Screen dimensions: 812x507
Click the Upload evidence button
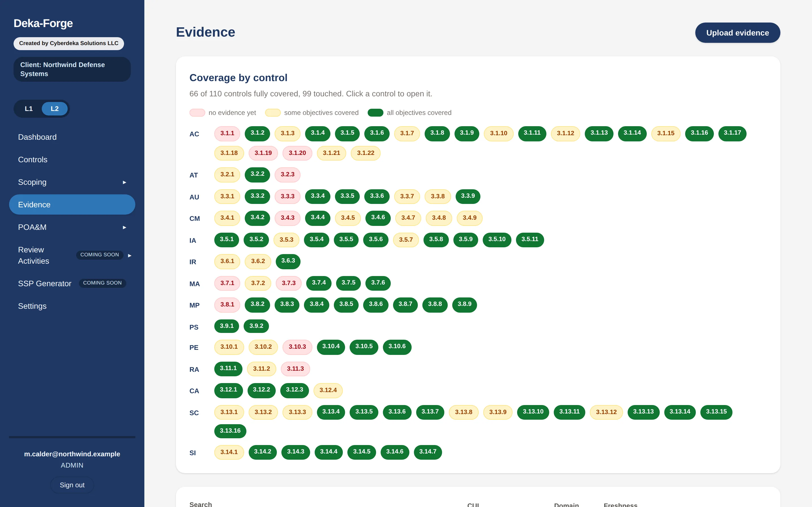tap(738, 33)
